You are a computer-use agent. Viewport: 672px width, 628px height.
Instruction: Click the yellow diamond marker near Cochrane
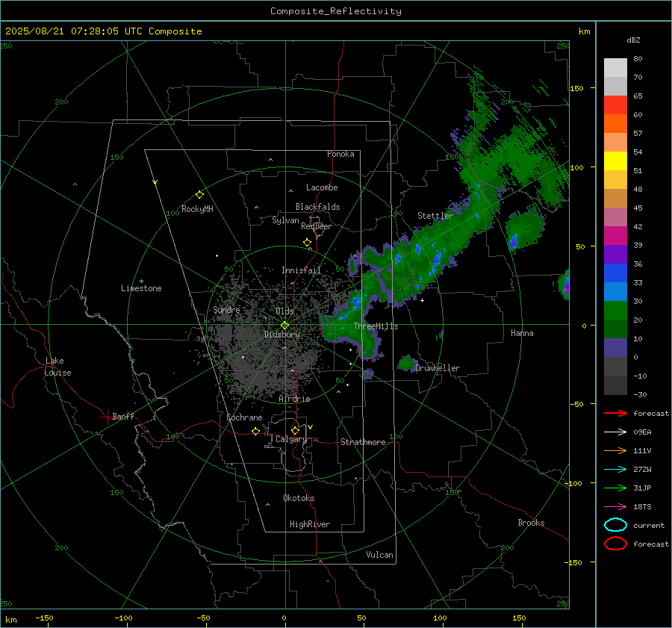coord(256,432)
